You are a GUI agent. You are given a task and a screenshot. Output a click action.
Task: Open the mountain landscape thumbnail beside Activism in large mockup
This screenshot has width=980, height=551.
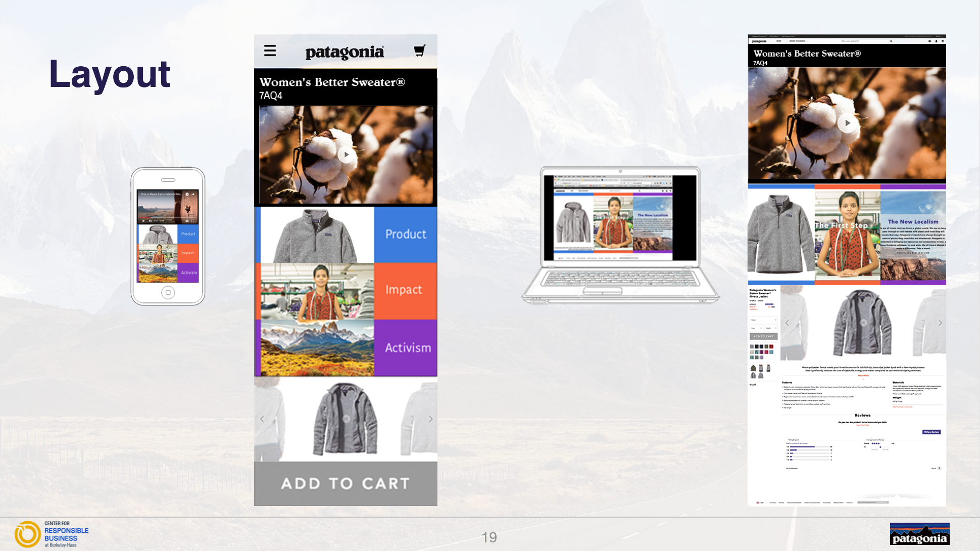point(317,348)
